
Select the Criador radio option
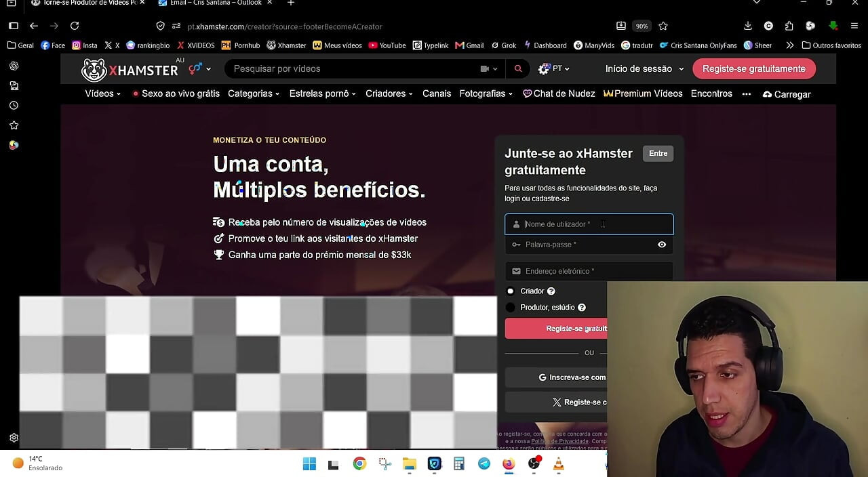[511, 291]
